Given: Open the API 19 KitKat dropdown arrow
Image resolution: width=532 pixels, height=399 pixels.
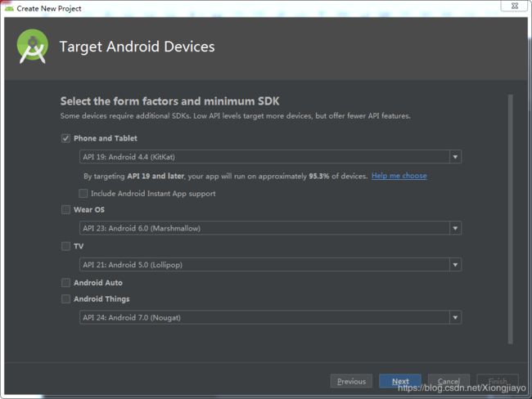Looking at the screenshot, I should coord(455,157).
